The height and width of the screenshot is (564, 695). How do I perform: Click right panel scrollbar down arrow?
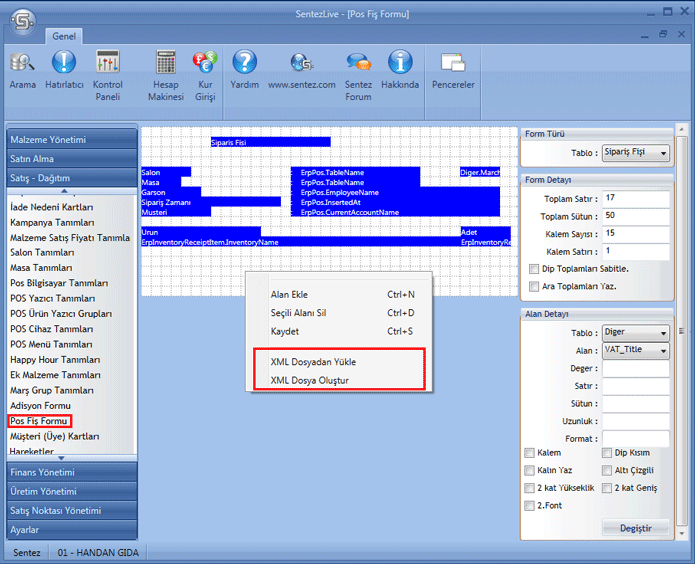pos(682,533)
